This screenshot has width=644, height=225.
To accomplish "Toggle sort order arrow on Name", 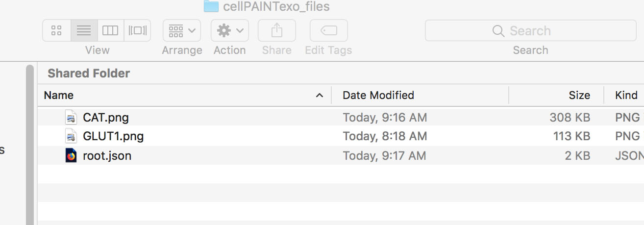I will [x=320, y=95].
